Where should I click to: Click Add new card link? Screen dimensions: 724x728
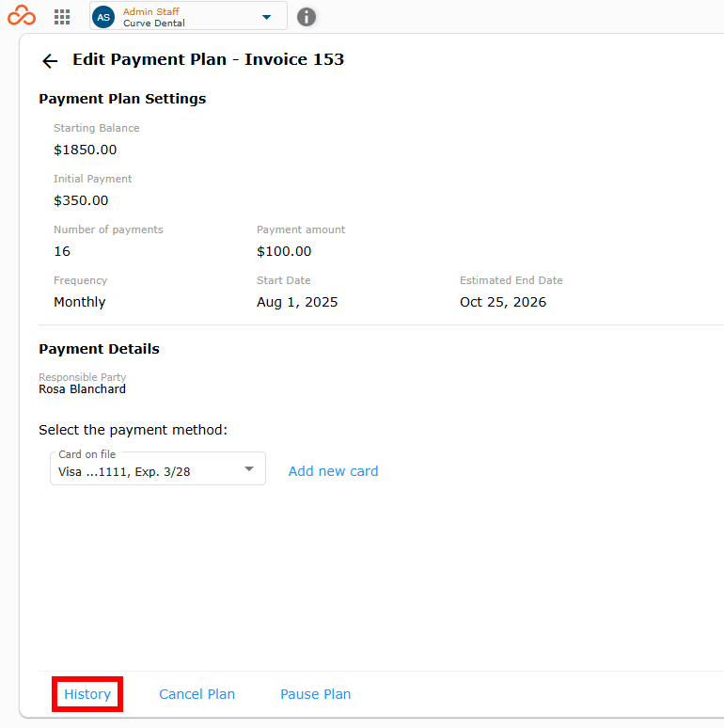(x=333, y=471)
